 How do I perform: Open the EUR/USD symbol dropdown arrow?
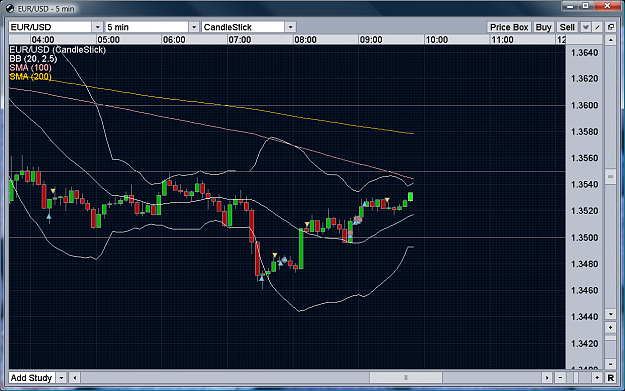[97, 27]
